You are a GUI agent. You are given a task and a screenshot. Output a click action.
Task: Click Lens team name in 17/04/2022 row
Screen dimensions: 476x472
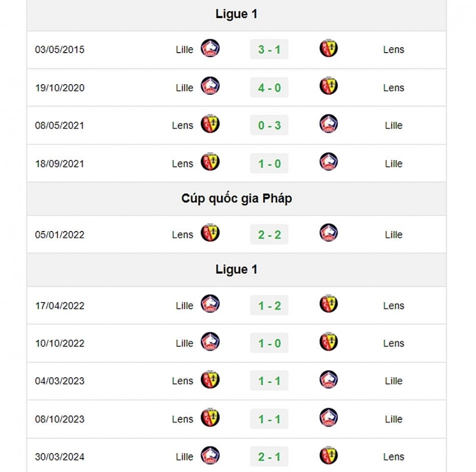(x=394, y=306)
